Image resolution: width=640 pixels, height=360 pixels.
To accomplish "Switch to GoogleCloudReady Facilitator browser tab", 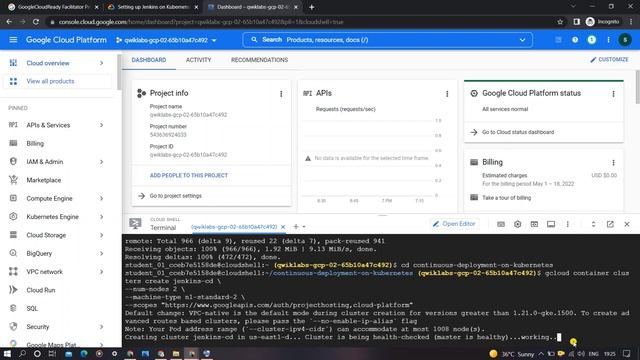I will pos(53,7).
